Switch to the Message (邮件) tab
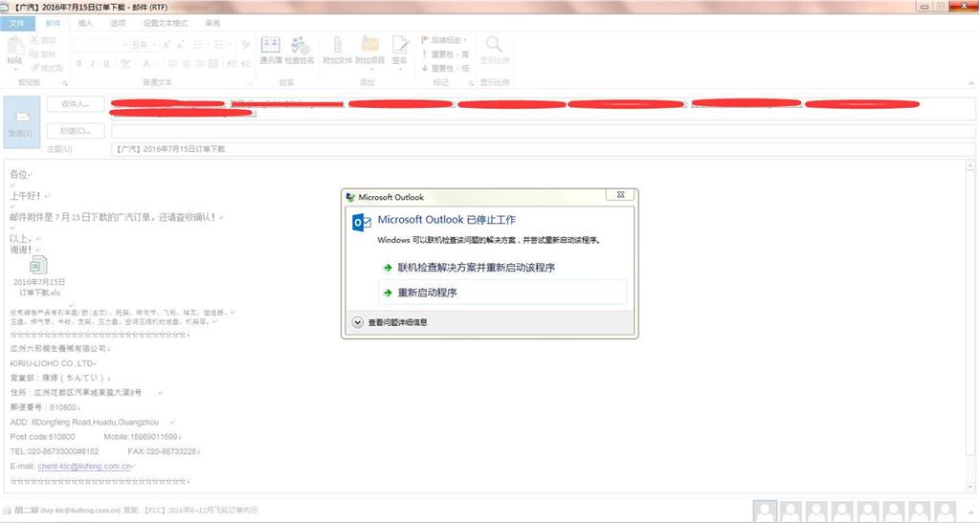980x523 pixels. point(54,23)
